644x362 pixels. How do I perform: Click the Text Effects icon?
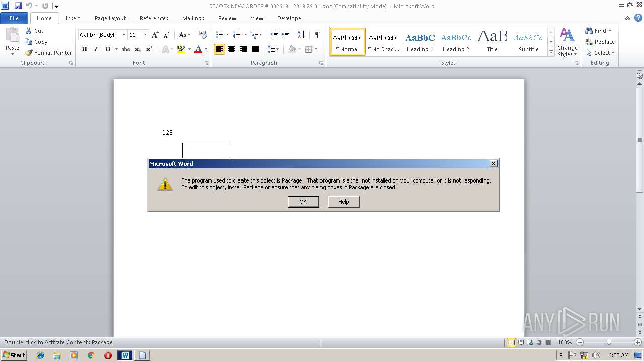165,49
